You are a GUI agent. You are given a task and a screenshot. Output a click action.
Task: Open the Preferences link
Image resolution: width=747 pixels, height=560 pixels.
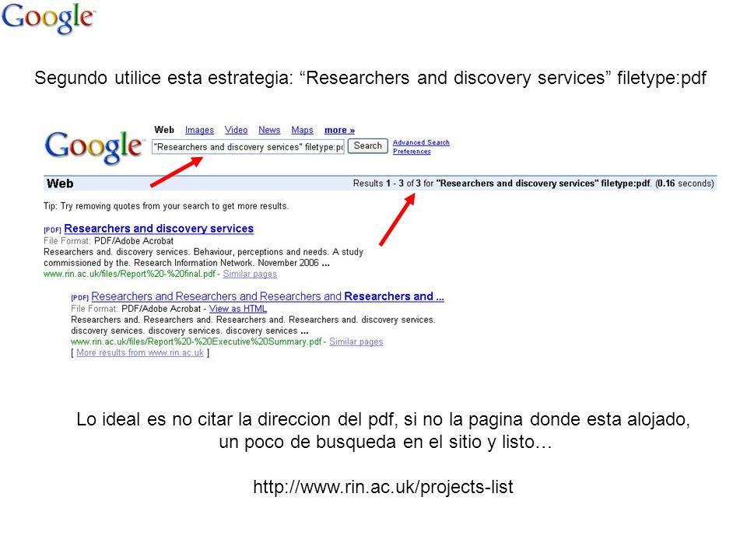point(412,152)
